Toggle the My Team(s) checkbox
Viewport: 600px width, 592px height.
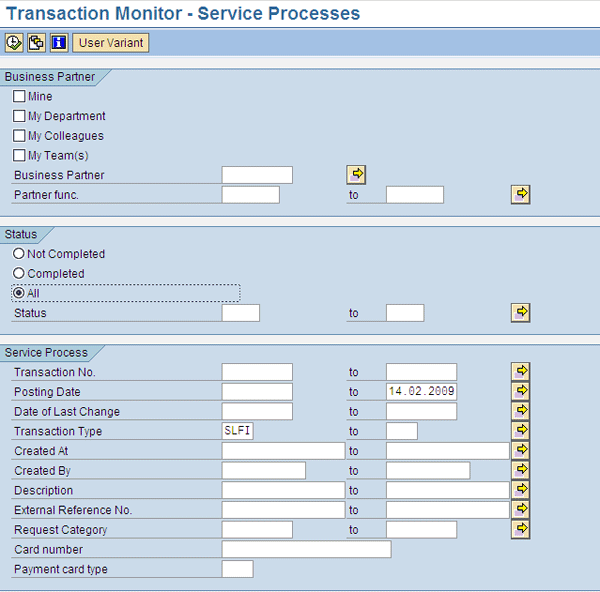point(19,155)
